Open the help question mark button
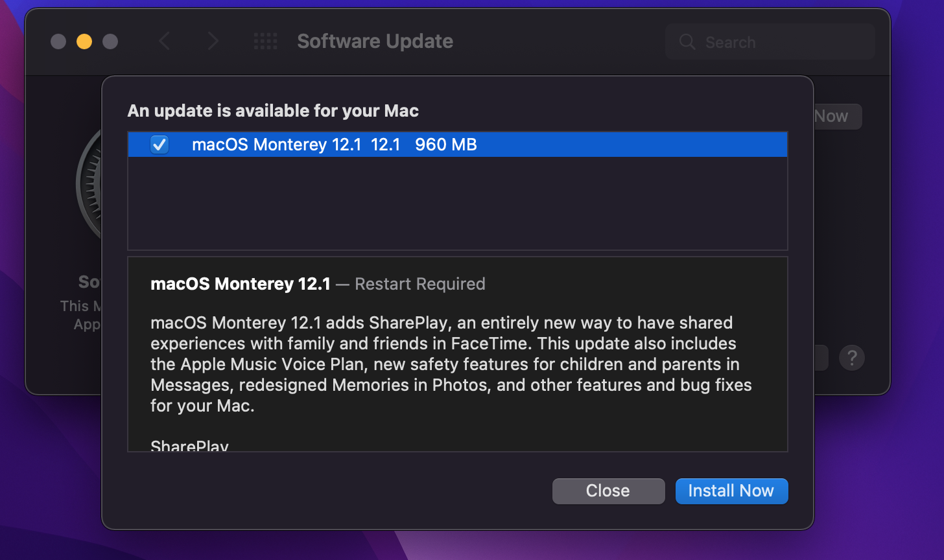The height and width of the screenshot is (560, 944). [x=852, y=357]
